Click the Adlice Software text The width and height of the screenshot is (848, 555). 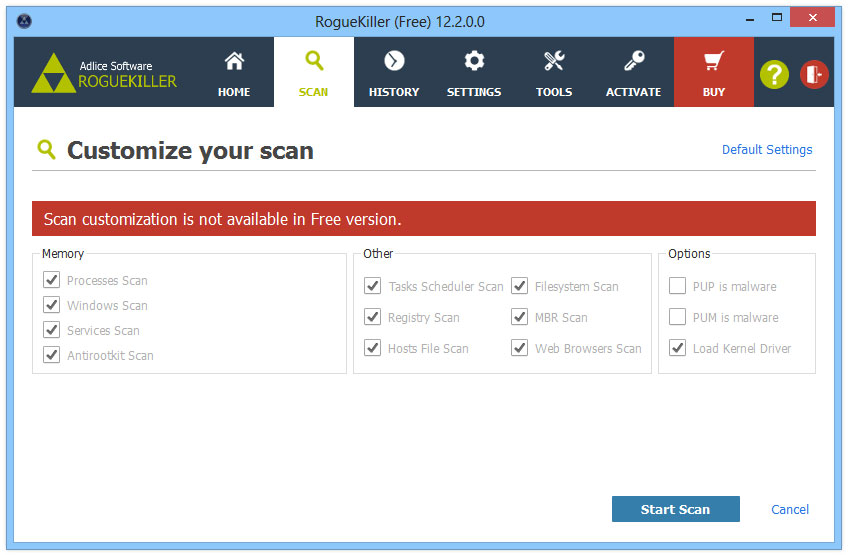116,66
